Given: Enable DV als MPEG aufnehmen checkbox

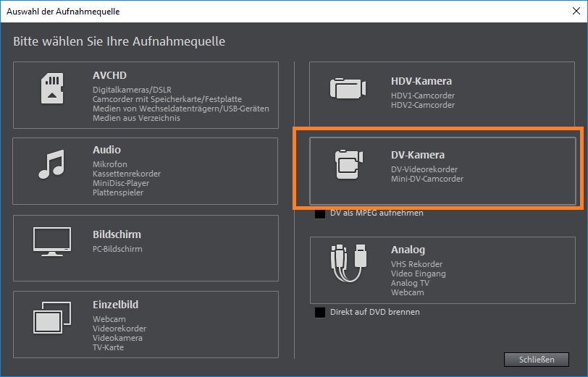Looking at the screenshot, I should [320, 213].
